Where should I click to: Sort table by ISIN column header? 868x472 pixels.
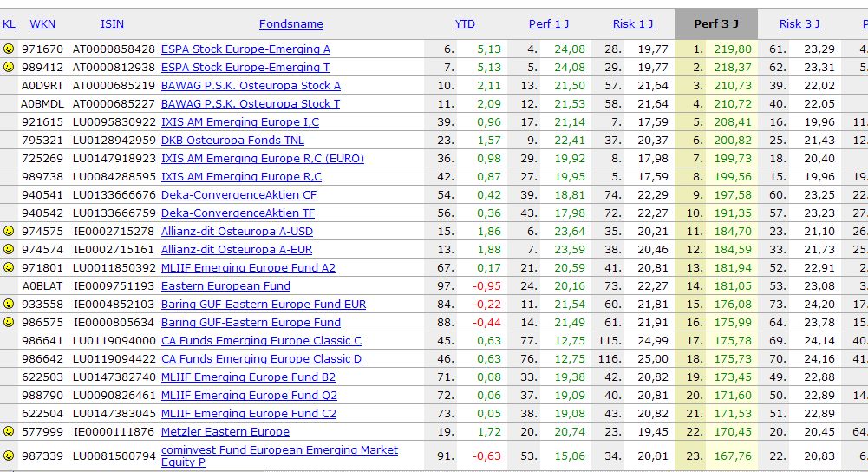(x=113, y=23)
